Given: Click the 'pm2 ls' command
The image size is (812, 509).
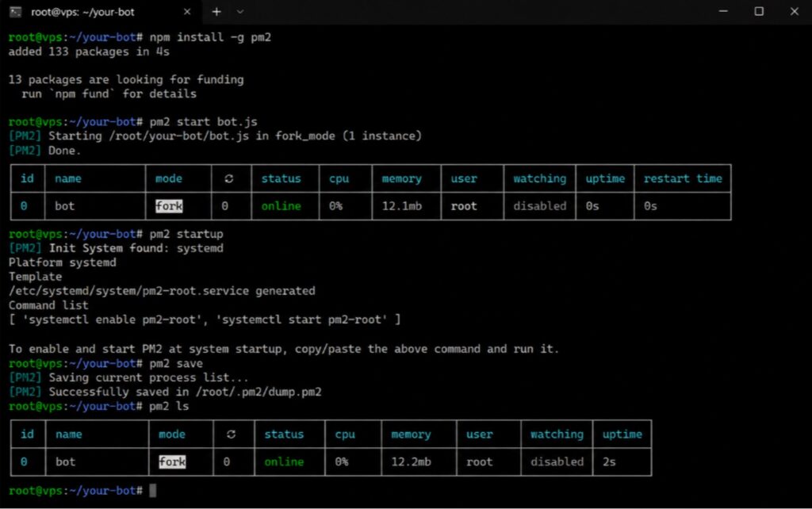Looking at the screenshot, I should (169, 407).
